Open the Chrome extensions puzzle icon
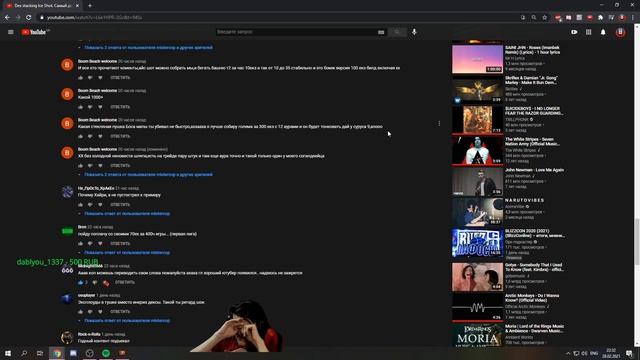Viewport: 640px width, 360px height. click(600, 17)
